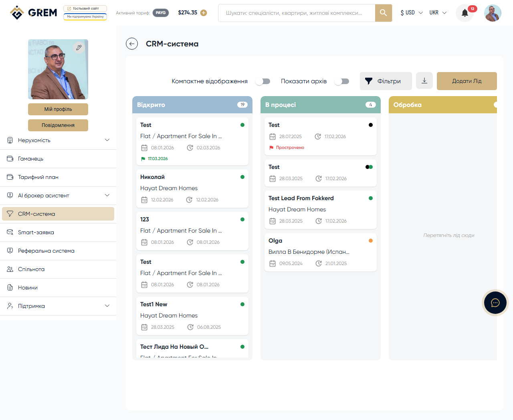This screenshot has width=513, height=420.
Task: Open the USD currency dropdown
Action: 412,13
